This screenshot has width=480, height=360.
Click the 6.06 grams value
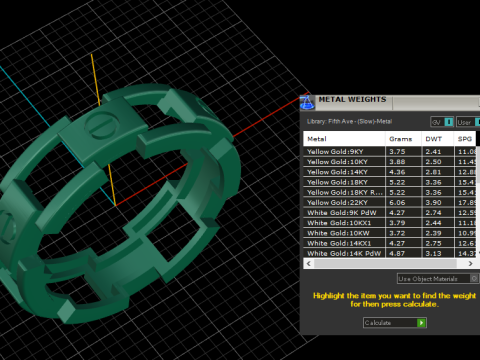397,203
